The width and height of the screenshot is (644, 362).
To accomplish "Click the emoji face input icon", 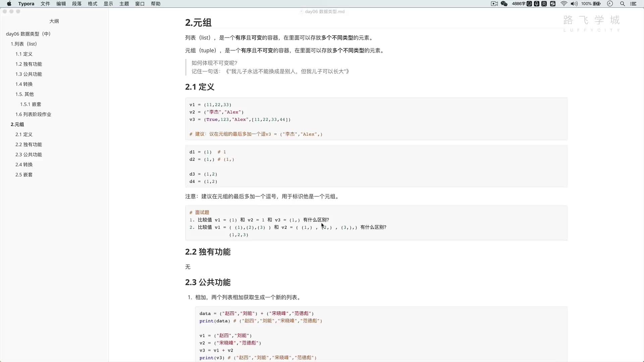I will 529,4.
